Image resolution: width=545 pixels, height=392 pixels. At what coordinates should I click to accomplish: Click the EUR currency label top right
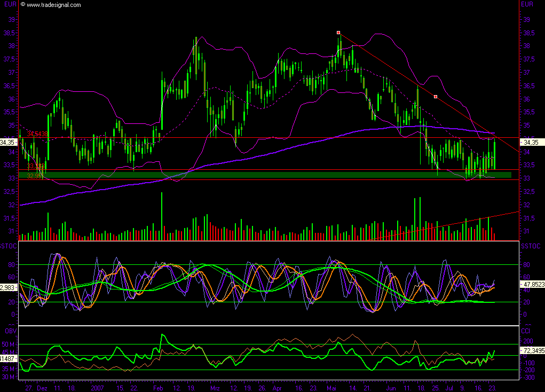point(527,4)
